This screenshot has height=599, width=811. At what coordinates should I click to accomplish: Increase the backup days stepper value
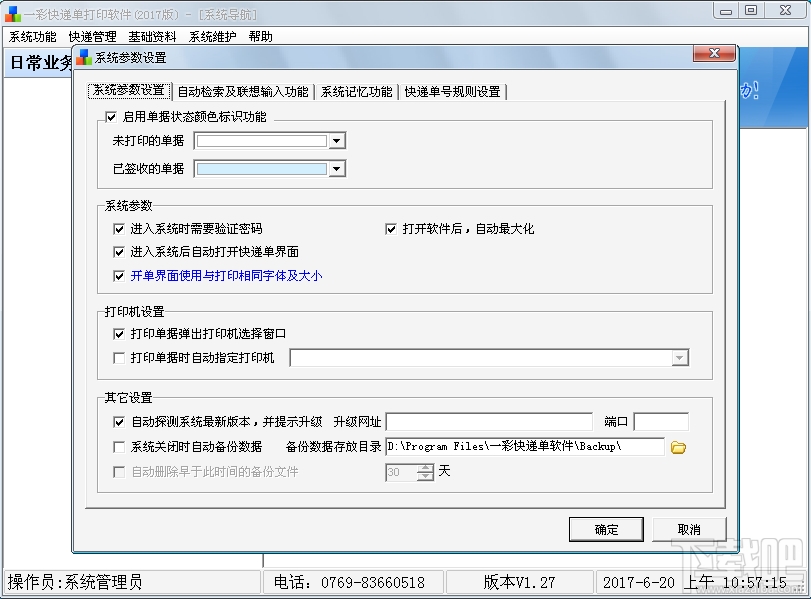click(x=426, y=468)
